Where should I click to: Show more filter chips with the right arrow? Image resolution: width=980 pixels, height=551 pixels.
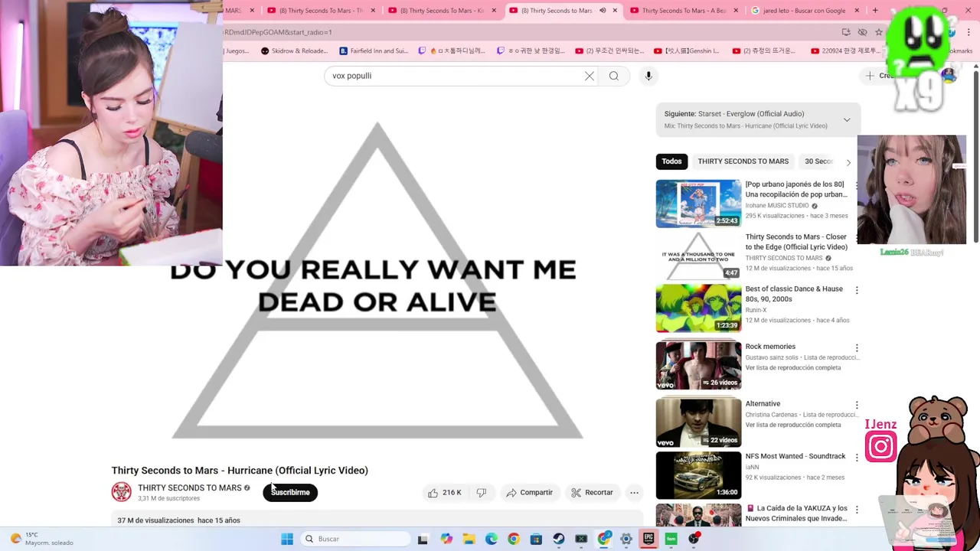pos(848,162)
